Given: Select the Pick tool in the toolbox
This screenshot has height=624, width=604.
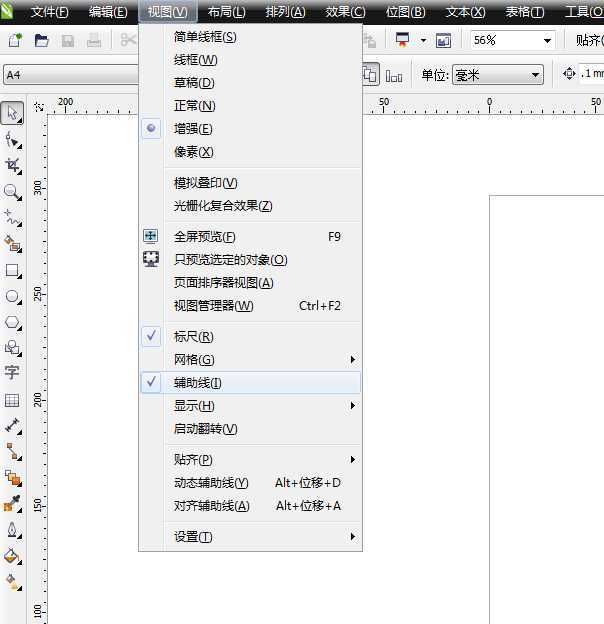Looking at the screenshot, I should tap(12, 112).
